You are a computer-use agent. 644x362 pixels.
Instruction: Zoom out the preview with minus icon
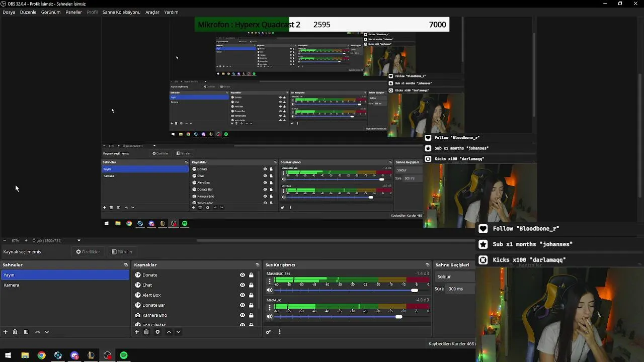tap(5, 240)
